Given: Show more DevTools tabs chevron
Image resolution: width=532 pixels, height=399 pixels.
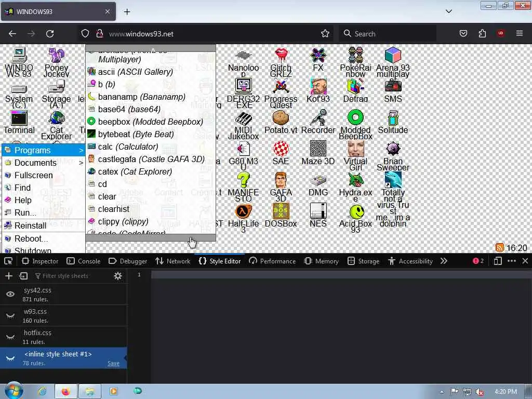Looking at the screenshot, I should [444, 261].
